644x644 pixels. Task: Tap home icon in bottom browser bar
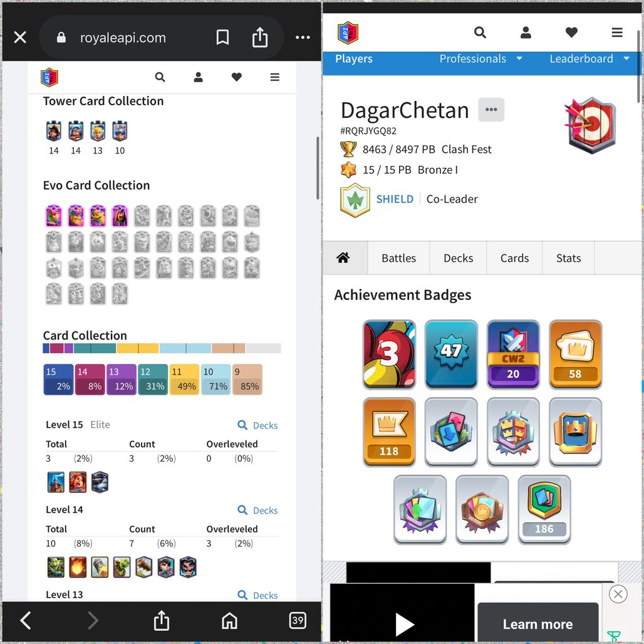(229, 621)
